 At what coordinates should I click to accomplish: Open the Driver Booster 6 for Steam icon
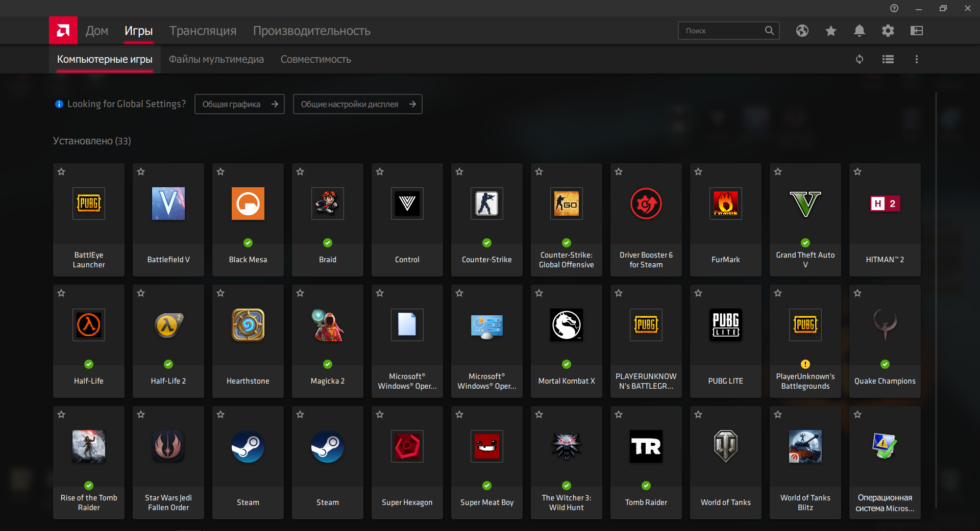point(646,204)
